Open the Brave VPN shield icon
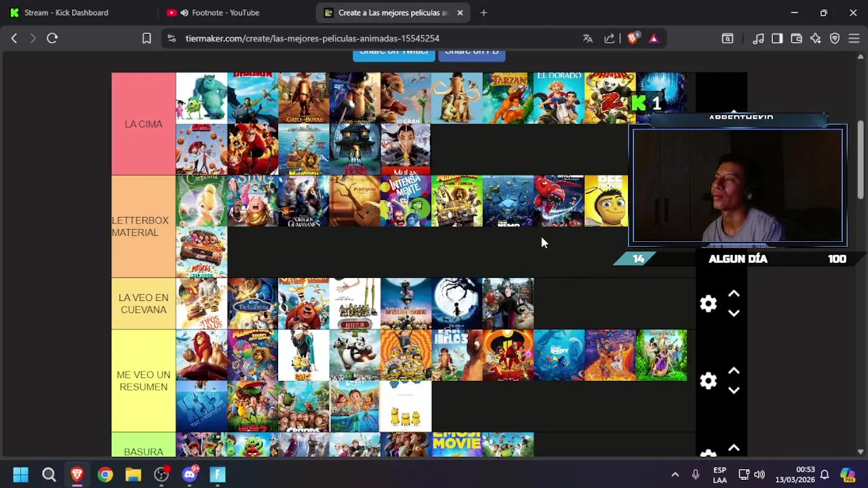The width and height of the screenshot is (868, 488). point(835,39)
